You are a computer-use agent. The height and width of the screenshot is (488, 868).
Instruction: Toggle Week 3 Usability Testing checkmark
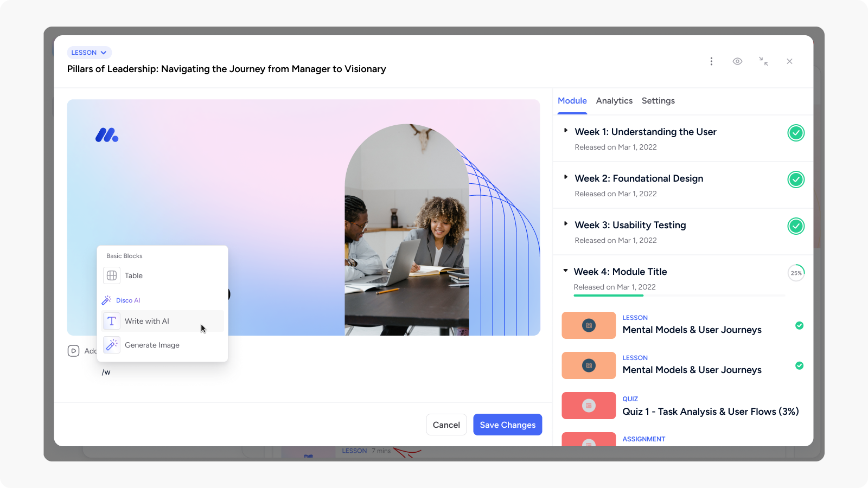point(796,226)
